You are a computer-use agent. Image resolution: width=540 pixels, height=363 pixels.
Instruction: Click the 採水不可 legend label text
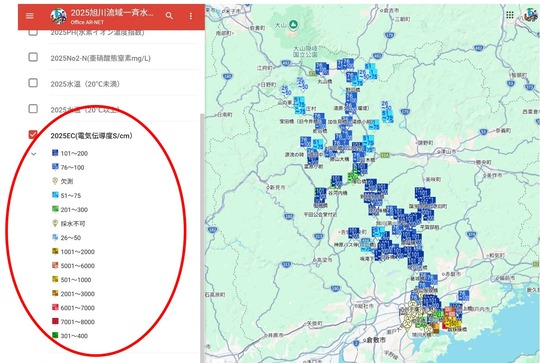click(73, 224)
